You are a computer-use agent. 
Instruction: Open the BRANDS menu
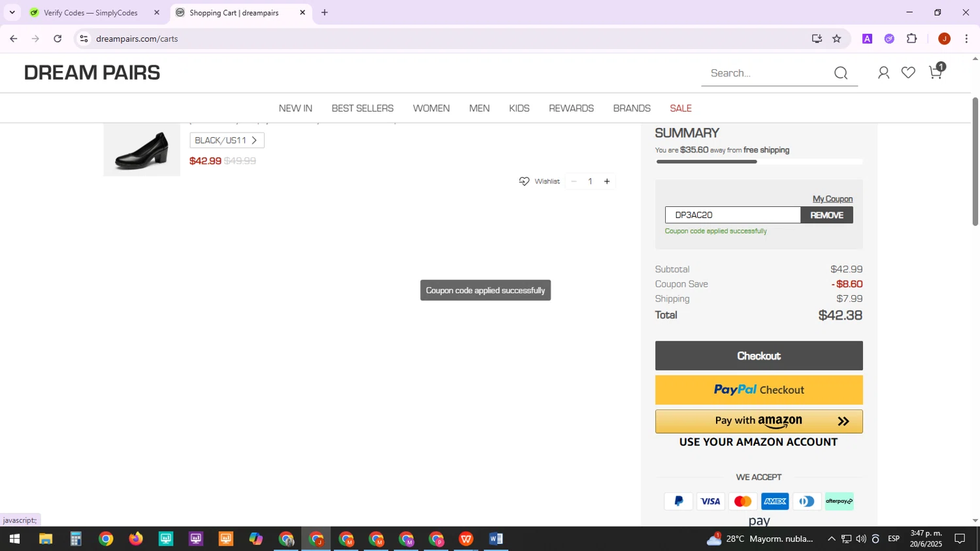tap(632, 108)
